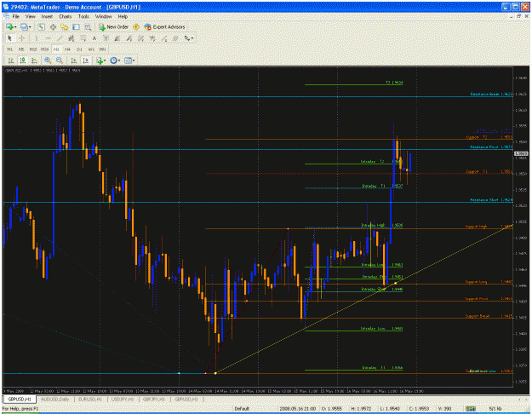Open the Strategy Tester magnifier icon
Screen dimensions: 532x414
pos(88,26)
